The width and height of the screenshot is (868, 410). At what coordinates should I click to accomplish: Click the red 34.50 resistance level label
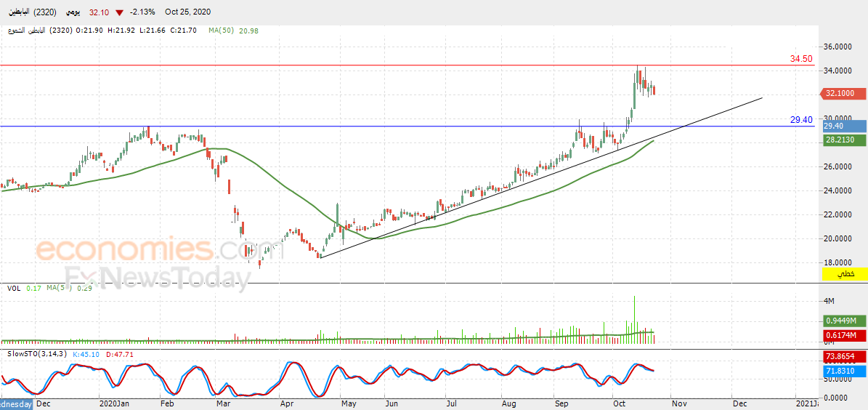[801, 58]
